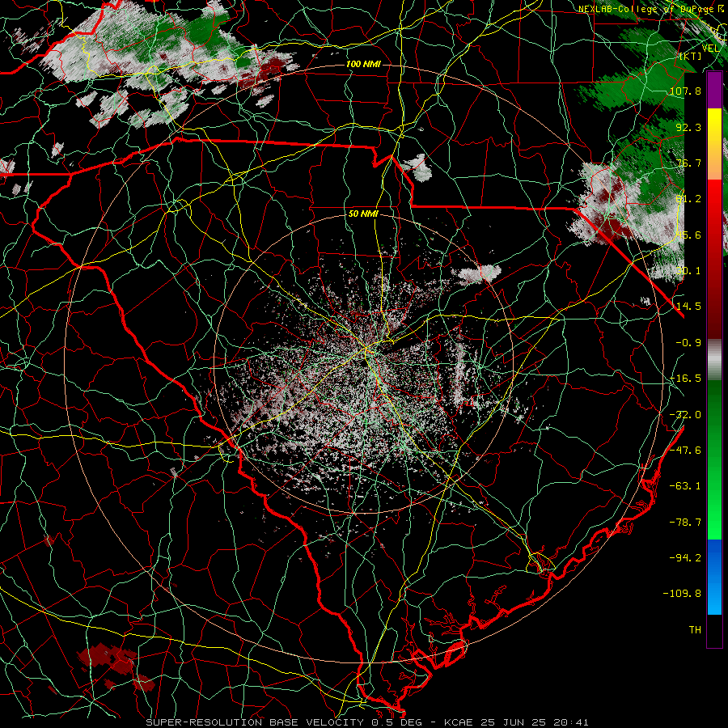Click the 50 NMI range ring label

[363, 214]
